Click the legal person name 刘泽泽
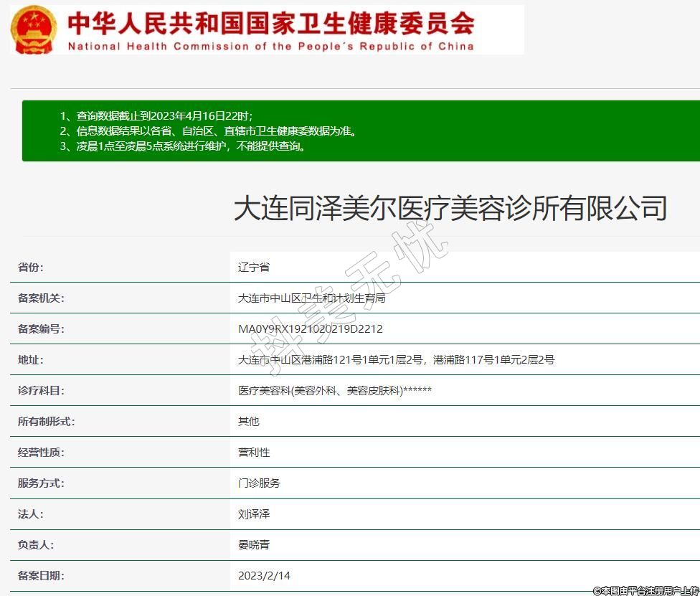The height and width of the screenshot is (596, 700). pos(254,514)
